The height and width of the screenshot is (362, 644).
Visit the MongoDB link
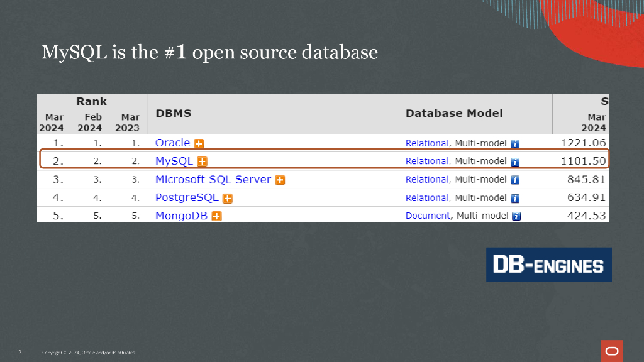point(181,216)
